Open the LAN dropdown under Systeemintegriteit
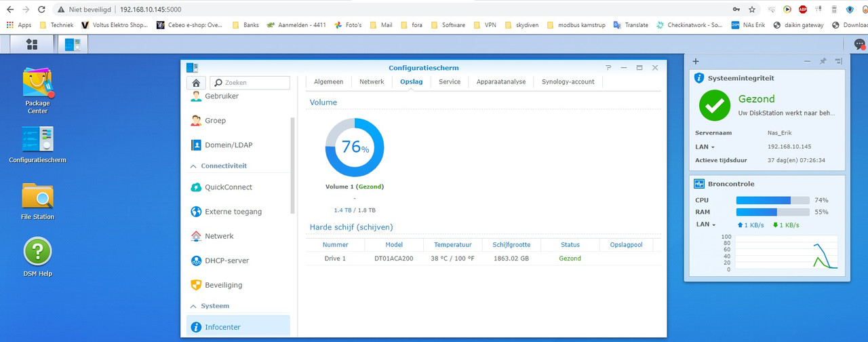The width and height of the screenshot is (868, 342). tap(705, 147)
